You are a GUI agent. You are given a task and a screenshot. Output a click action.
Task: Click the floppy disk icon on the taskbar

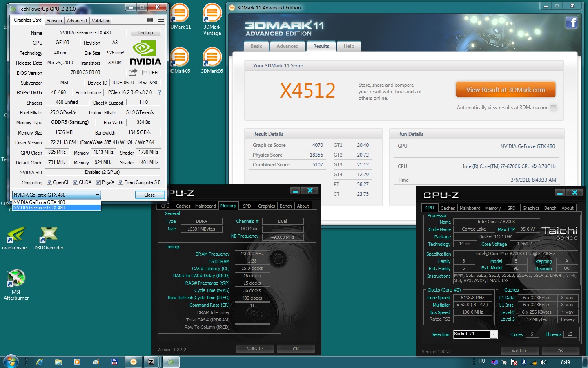click(114, 362)
